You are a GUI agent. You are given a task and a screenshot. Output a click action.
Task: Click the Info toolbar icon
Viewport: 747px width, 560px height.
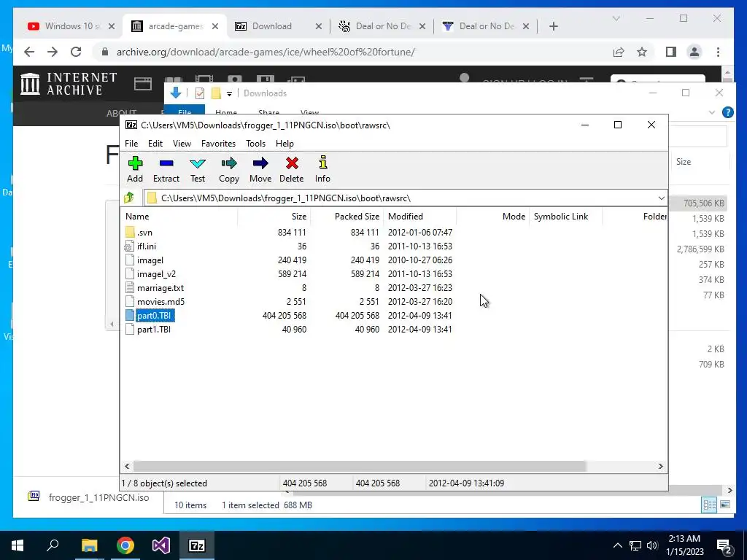pos(322,163)
